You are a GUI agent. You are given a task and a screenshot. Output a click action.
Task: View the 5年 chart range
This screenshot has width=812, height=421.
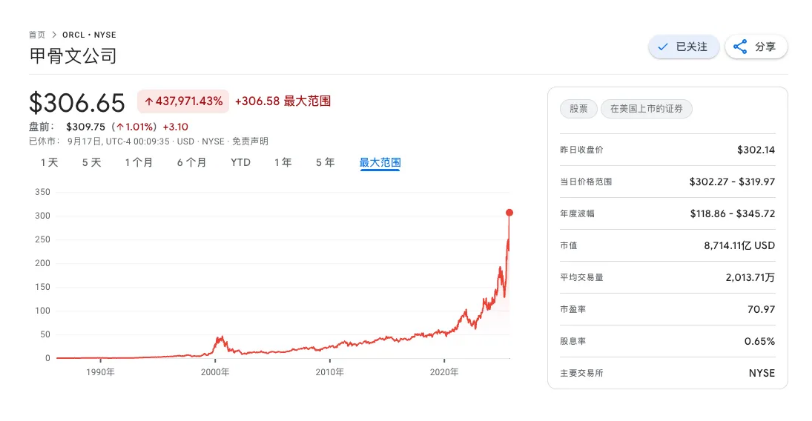(325, 162)
